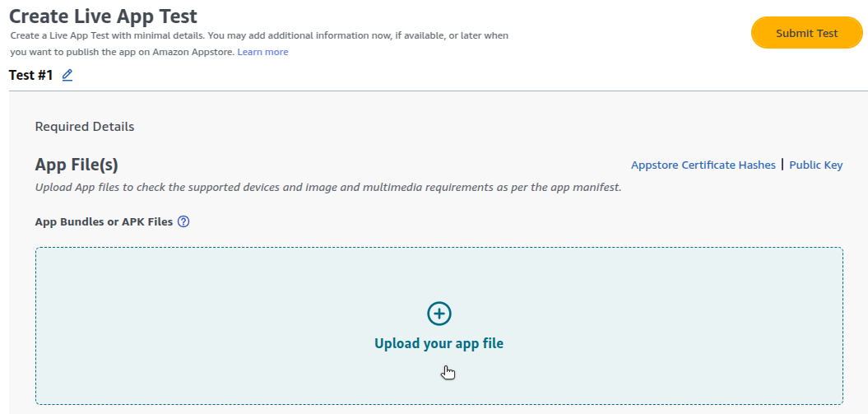Click the vertical separator before Public Key
This screenshot has width=868, height=414.
tap(782, 165)
